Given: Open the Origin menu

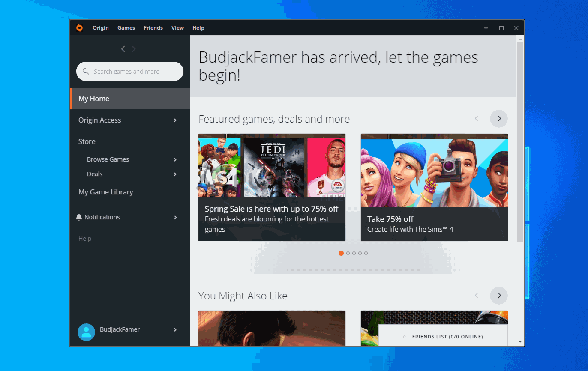Looking at the screenshot, I should tap(101, 28).
